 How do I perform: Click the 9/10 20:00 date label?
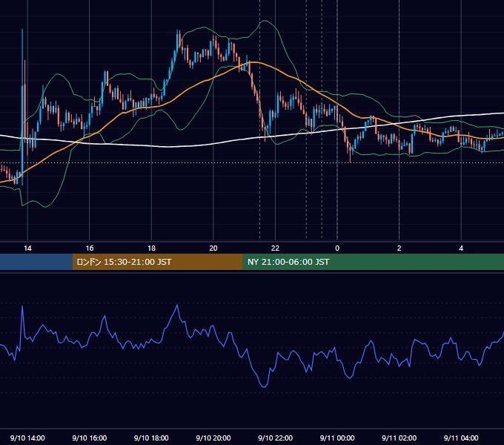[213, 438]
